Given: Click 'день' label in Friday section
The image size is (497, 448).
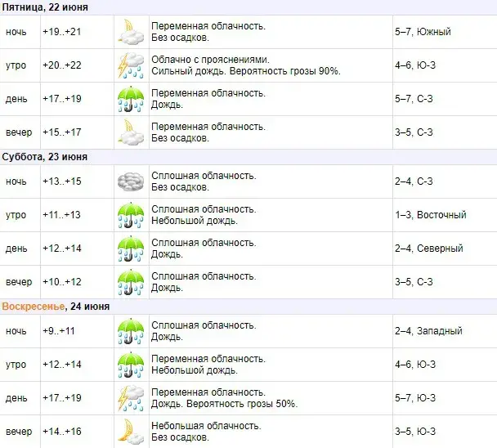Looking at the screenshot, I should coord(16,99).
